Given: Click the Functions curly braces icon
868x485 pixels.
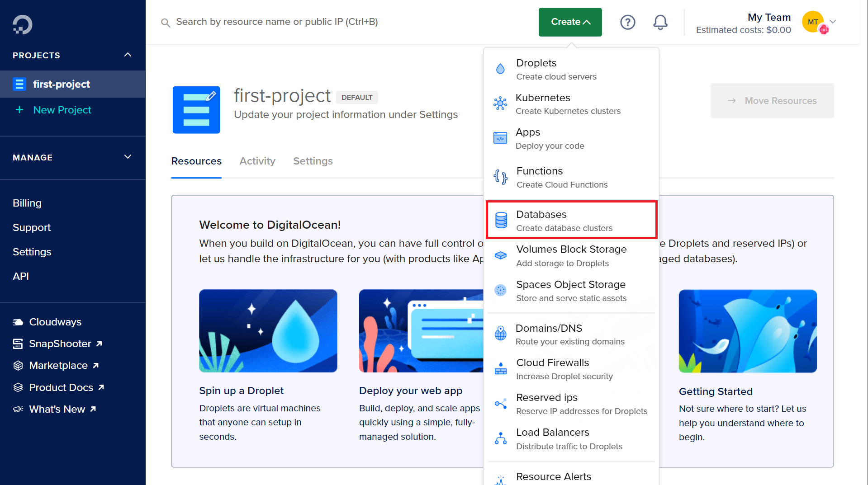Looking at the screenshot, I should point(500,177).
